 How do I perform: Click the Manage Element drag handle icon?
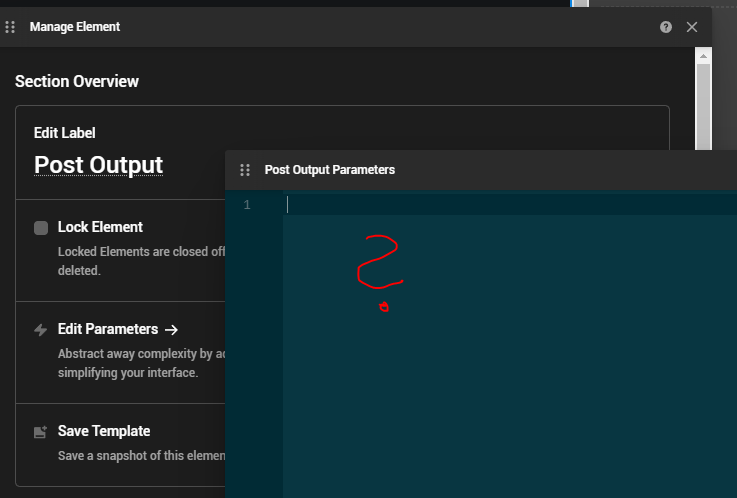[x=11, y=27]
